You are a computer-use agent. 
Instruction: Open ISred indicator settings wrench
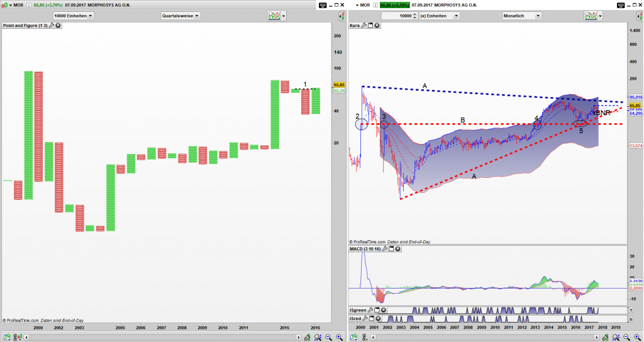(x=365, y=319)
